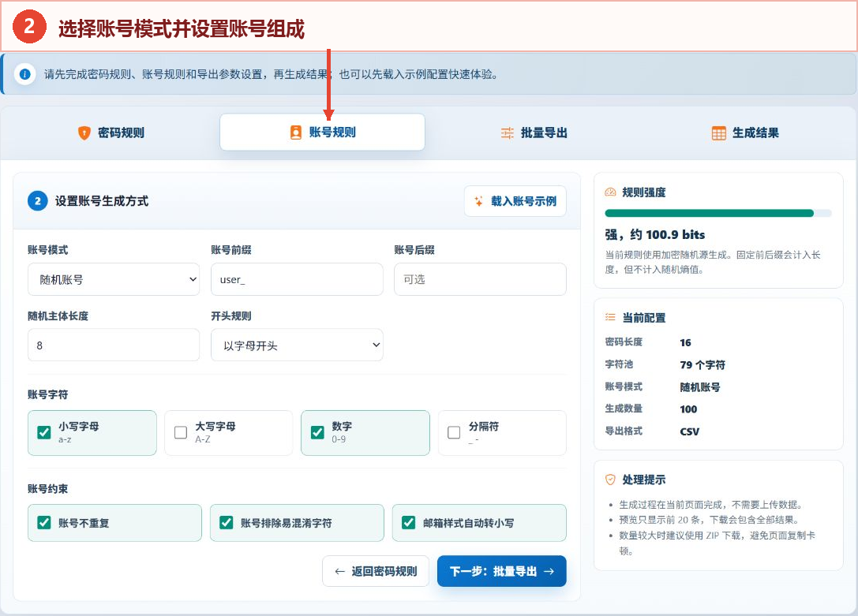Uncheck the 小写字母 a-z checkbox
This screenshot has width=858, height=616.
coord(44,432)
